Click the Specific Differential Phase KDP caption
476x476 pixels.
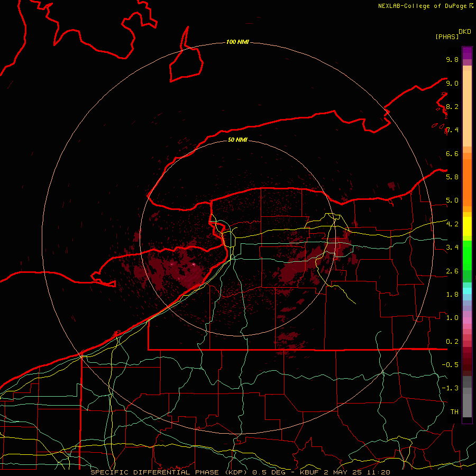pyautogui.click(x=241, y=472)
